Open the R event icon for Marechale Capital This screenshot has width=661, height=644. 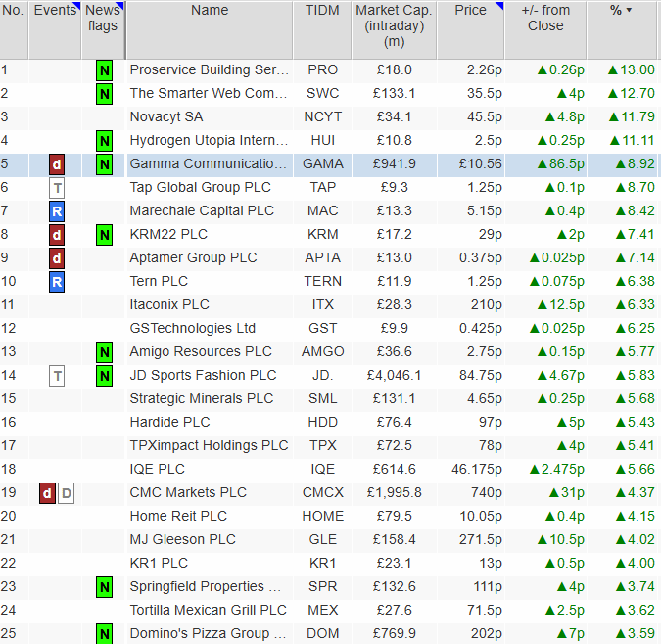tap(57, 211)
